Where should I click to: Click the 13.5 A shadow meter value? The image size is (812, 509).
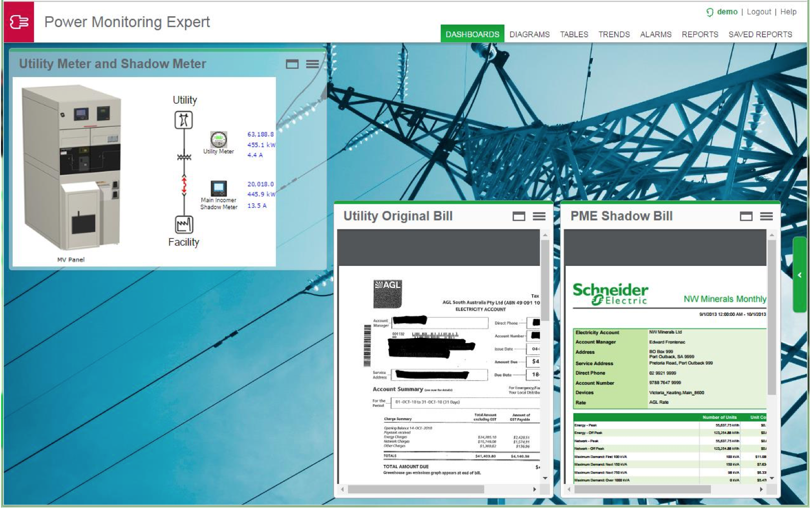click(257, 206)
